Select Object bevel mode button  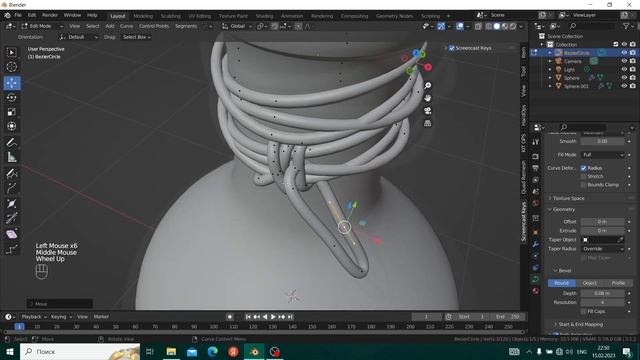[x=590, y=283]
